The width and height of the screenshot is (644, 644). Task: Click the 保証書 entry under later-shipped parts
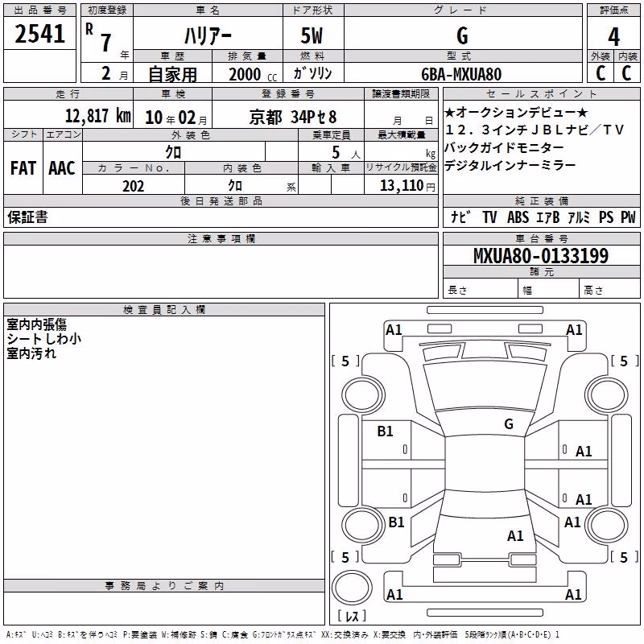pos(27,217)
